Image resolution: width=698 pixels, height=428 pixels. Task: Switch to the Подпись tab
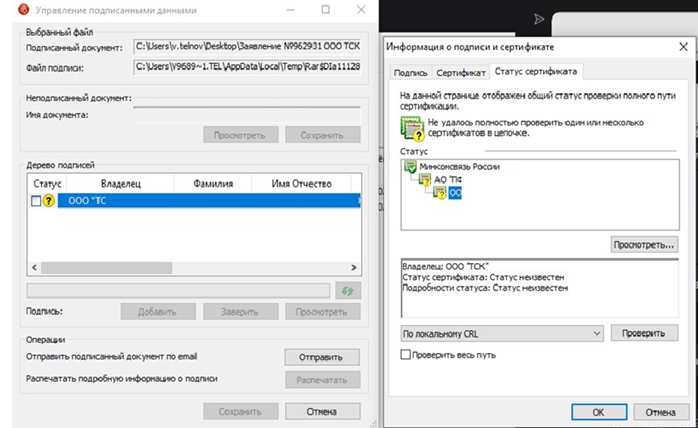[x=410, y=73]
